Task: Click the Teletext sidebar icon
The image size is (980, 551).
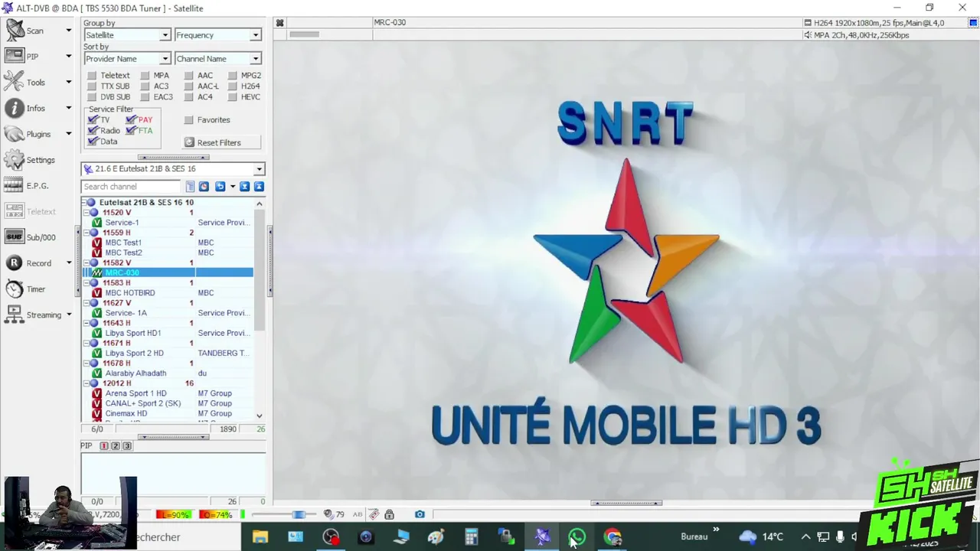Action: pos(15,211)
